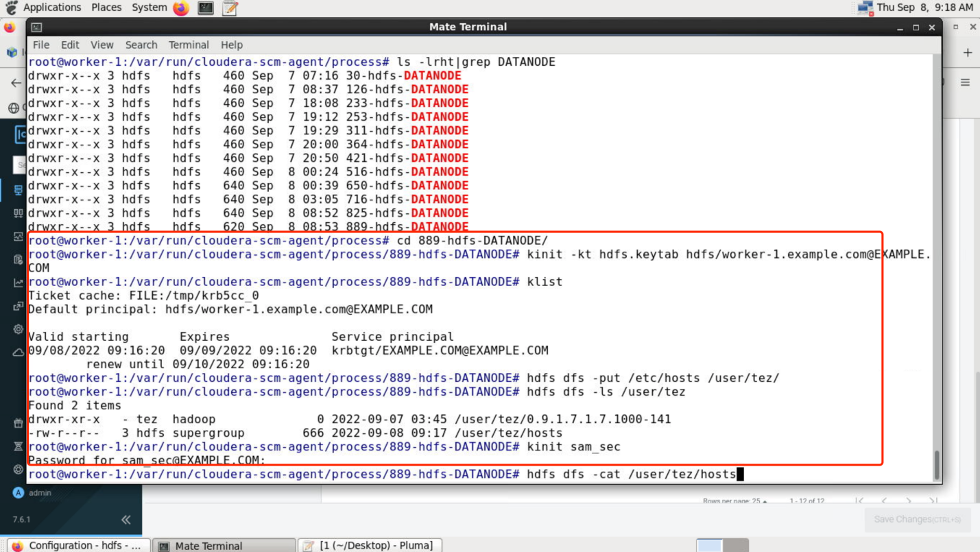Click the Firefox tab favicon behind terminal

(x=10, y=53)
